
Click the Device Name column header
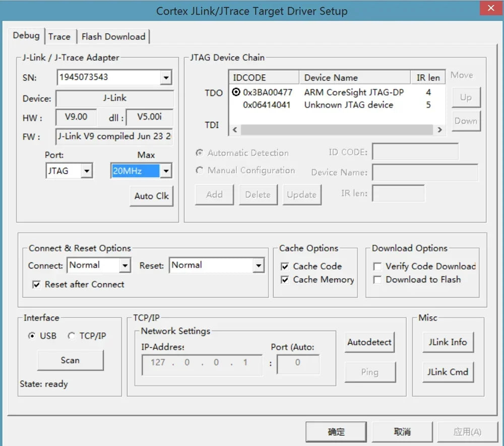coord(354,78)
